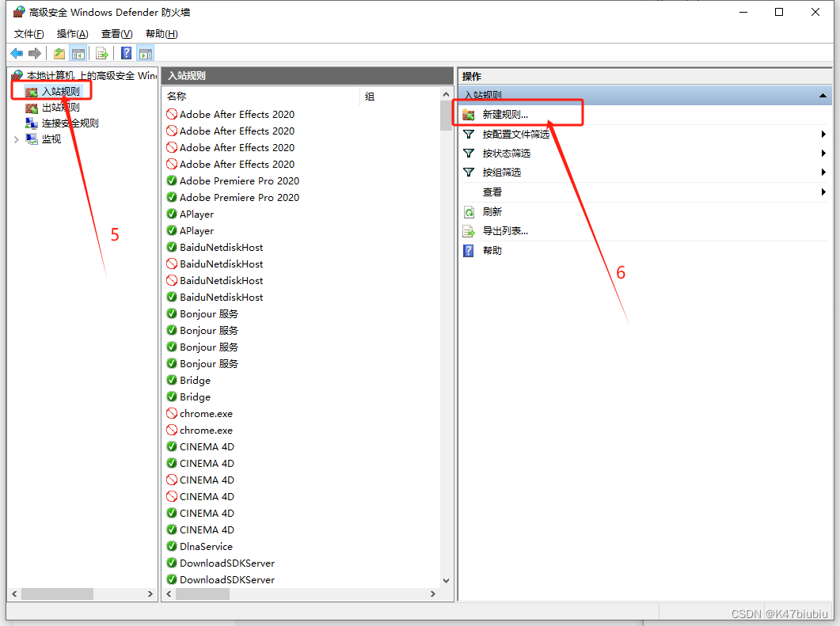
Task: Open the 操作(A) menu
Action: click(72, 34)
